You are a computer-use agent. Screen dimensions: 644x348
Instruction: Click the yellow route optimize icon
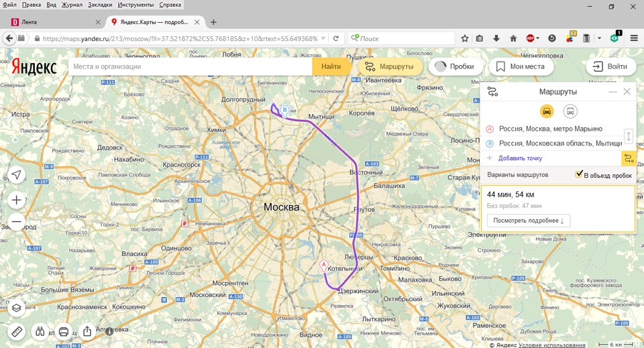point(629,158)
